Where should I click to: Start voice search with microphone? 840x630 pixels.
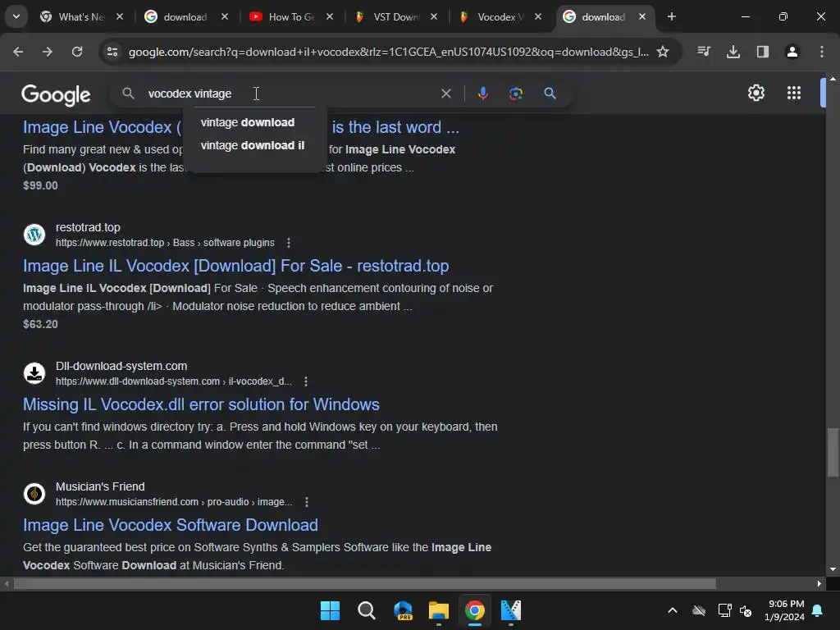[x=482, y=94]
